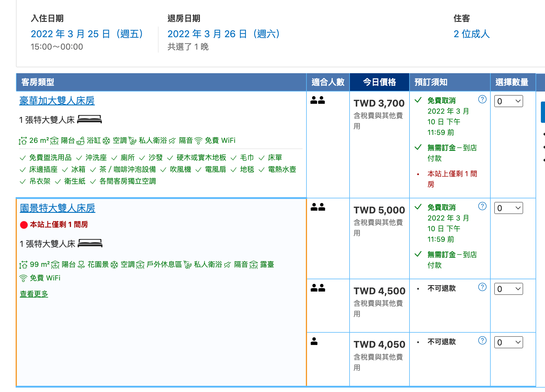Open quantity dropdown for TWD 4,050 rate
This screenshot has width=545, height=392.
point(508,342)
